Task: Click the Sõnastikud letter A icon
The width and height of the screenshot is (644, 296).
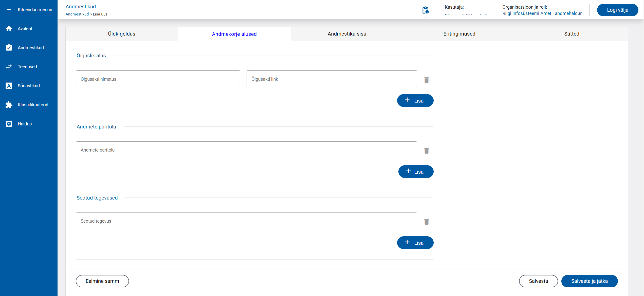Action: (9, 86)
